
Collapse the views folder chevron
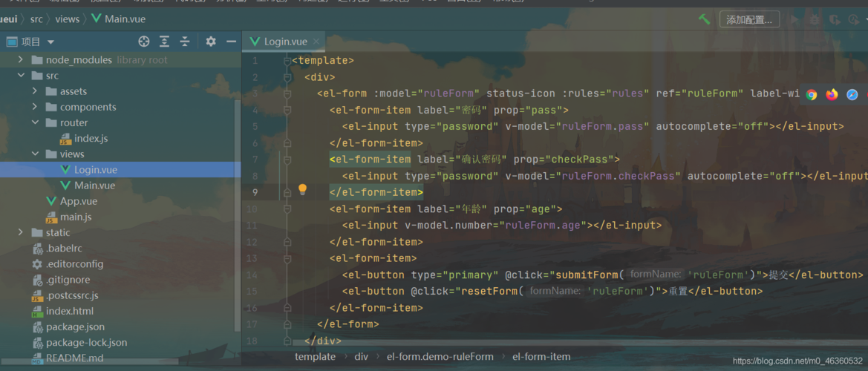click(34, 154)
